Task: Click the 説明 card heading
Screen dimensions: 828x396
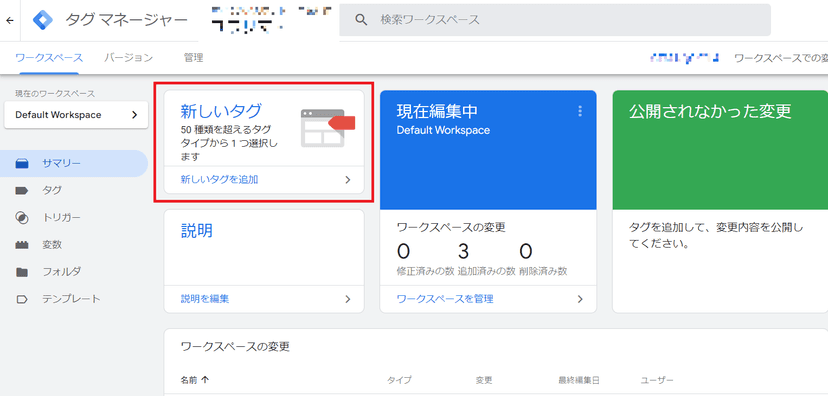Action: click(197, 230)
